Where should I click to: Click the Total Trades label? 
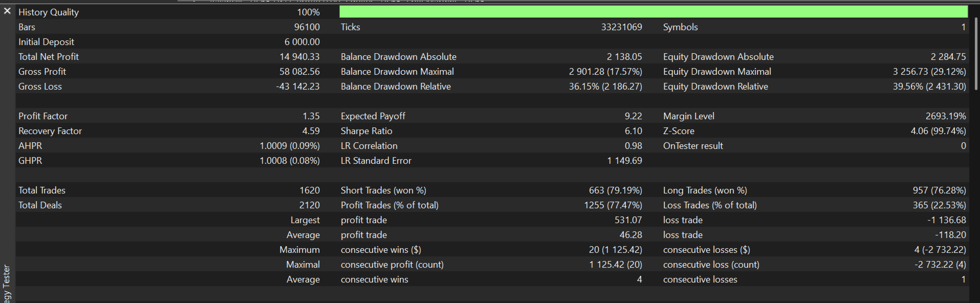pyautogui.click(x=42, y=190)
